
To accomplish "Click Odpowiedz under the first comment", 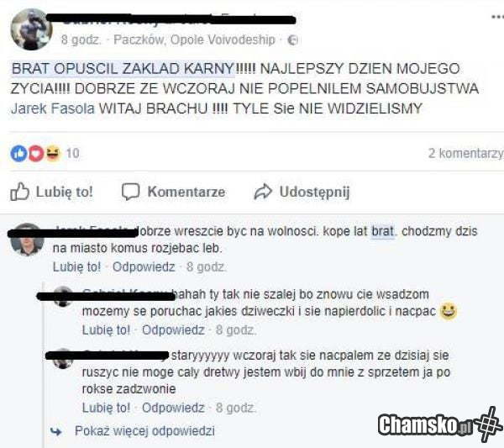I will click(144, 267).
